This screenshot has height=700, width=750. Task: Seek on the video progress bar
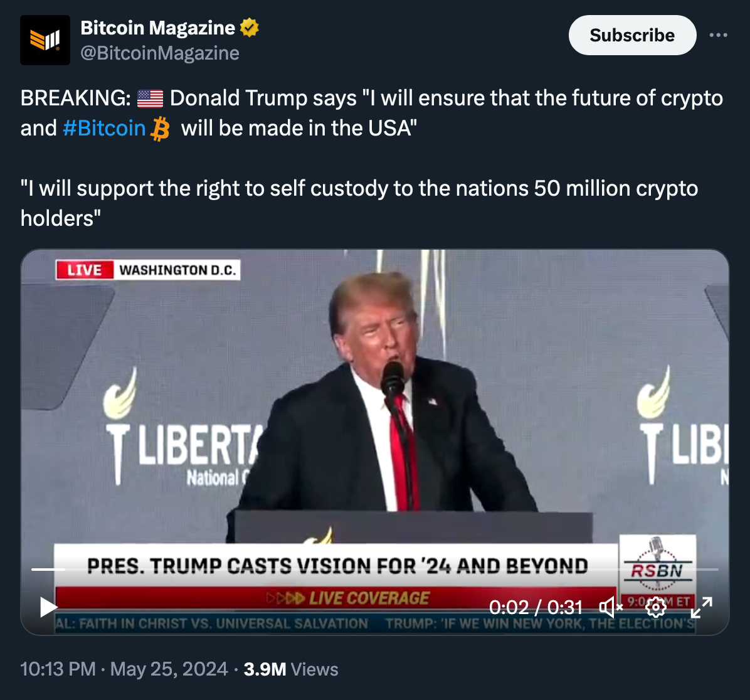coord(375,570)
